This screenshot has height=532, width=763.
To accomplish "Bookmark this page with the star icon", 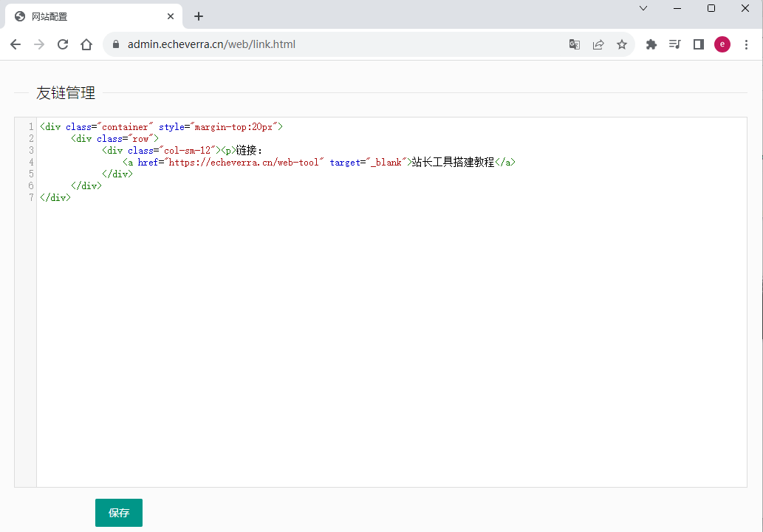I will (x=622, y=44).
